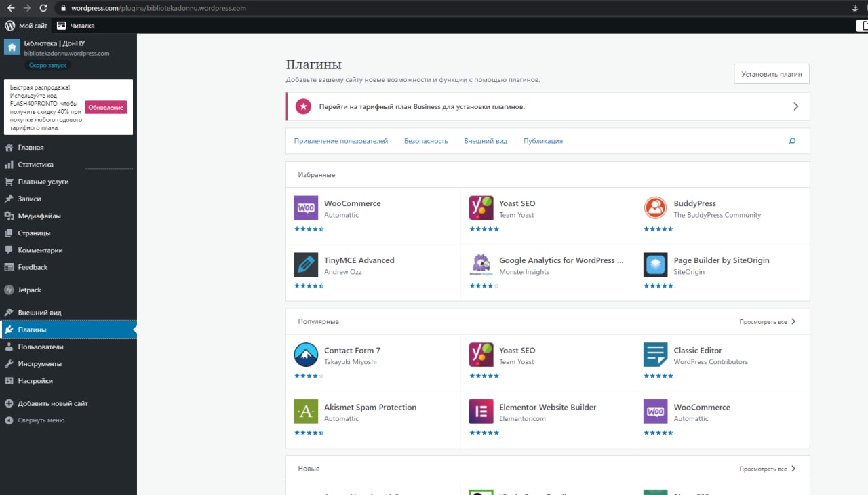Select the Публикация category tab
868x495 pixels.
tap(543, 141)
